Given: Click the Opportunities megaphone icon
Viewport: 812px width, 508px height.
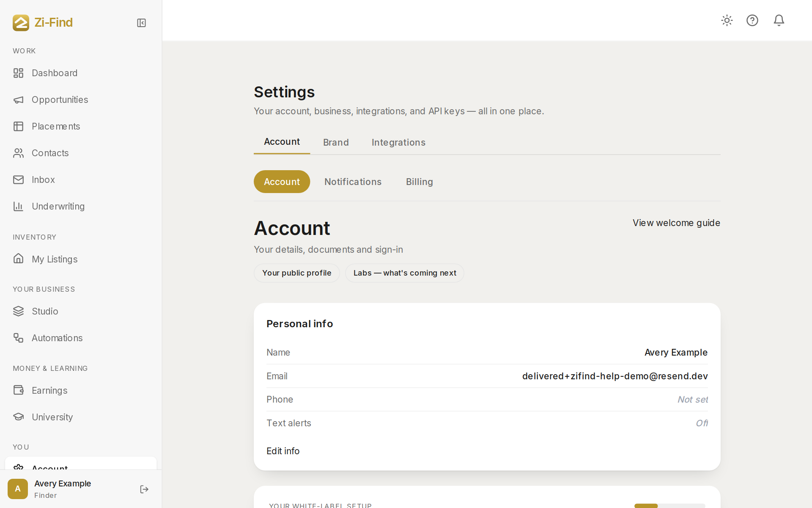Looking at the screenshot, I should pos(18,100).
